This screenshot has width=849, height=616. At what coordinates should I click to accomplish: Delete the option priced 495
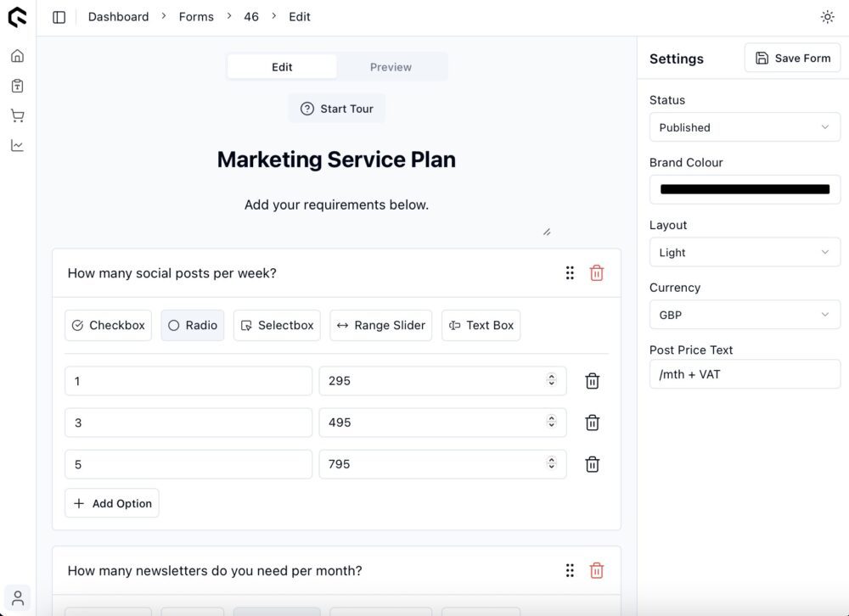coord(593,423)
